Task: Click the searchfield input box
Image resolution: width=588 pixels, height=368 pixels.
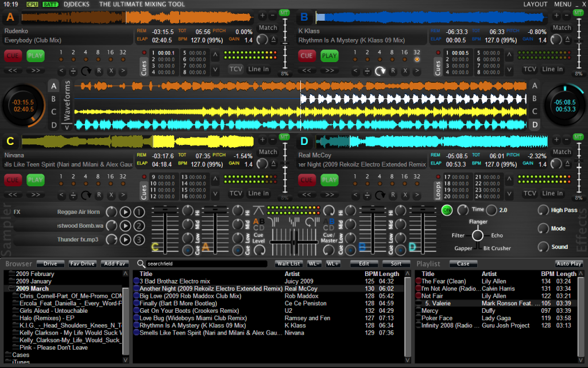Action: click(206, 263)
